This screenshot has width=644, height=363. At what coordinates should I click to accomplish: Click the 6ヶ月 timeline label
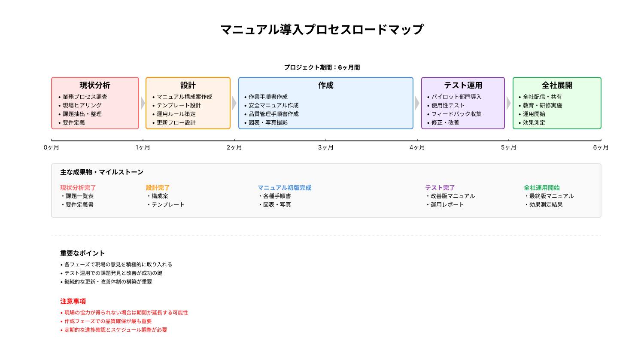pos(601,147)
